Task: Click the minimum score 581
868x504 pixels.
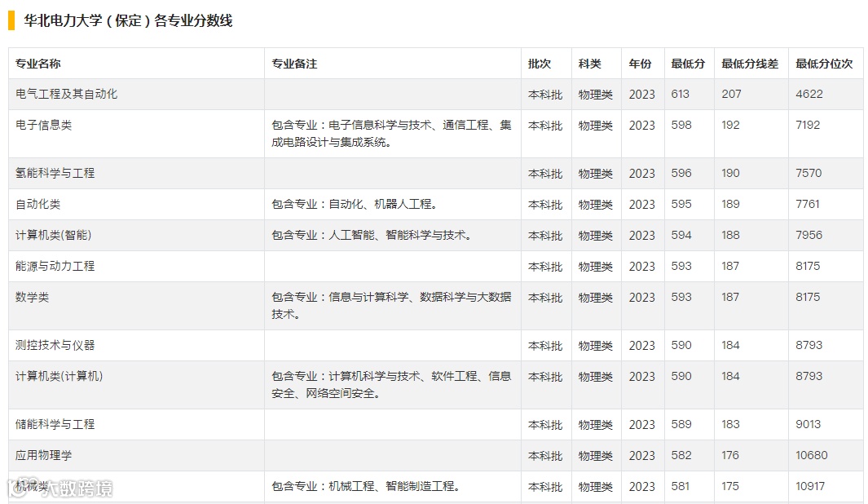Action: click(681, 487)
